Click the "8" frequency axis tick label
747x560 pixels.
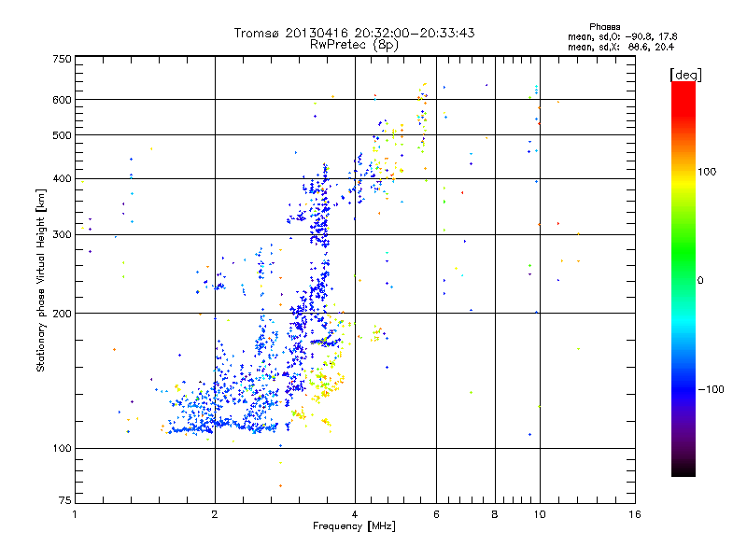(495, 514)
